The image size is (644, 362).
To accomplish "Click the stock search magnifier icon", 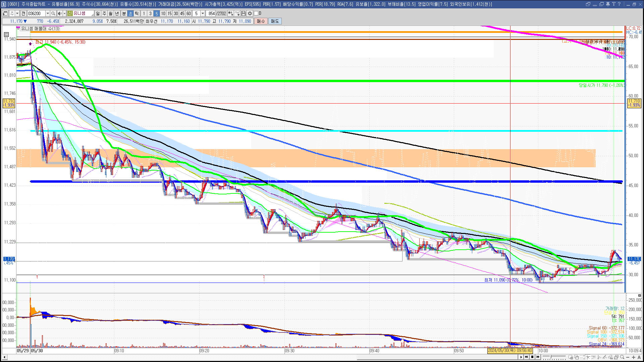I will click(53, 13).
